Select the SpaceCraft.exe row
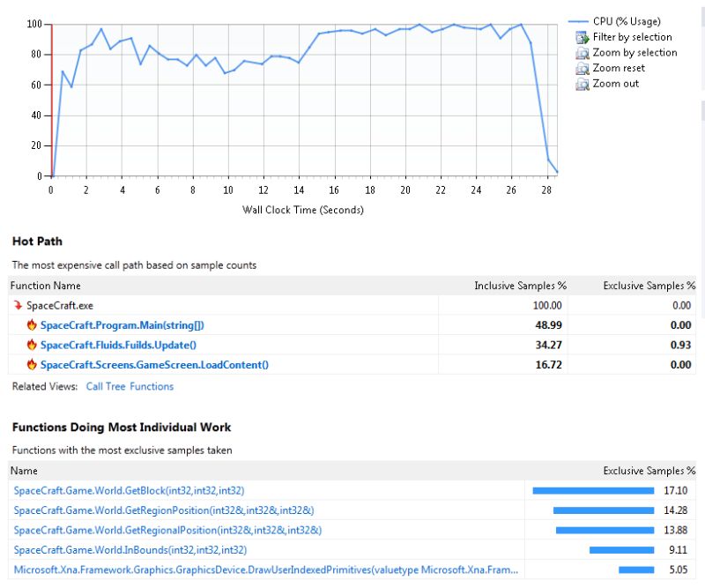The height and width of the screenshot is (588, 705). 352,305
